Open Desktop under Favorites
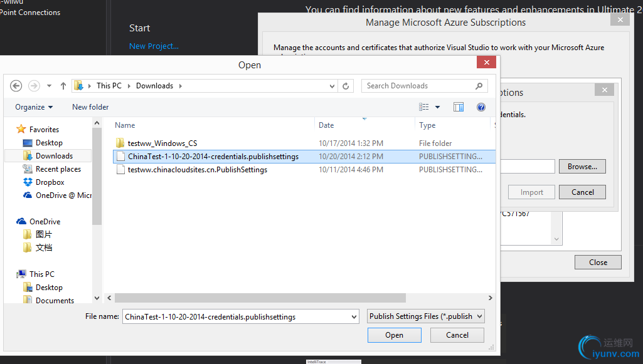This screenshot has height=364, width=643. click(x=49, y=142)
